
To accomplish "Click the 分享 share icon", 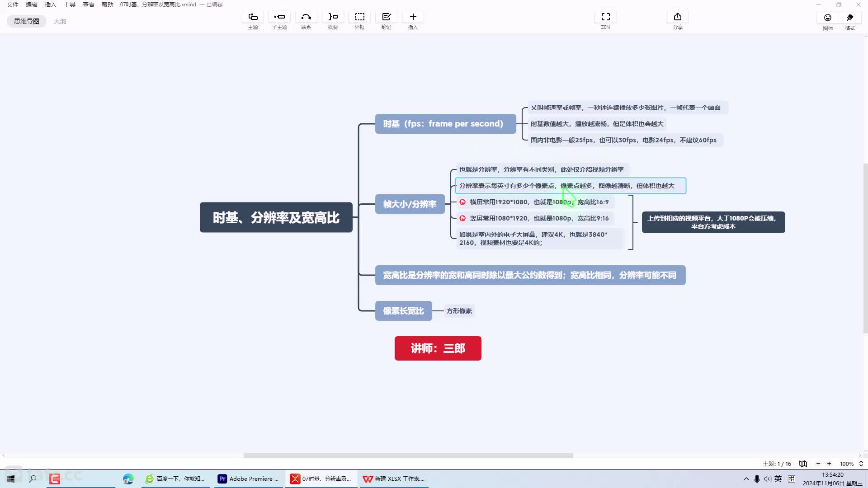I will [x=677, y=17].
